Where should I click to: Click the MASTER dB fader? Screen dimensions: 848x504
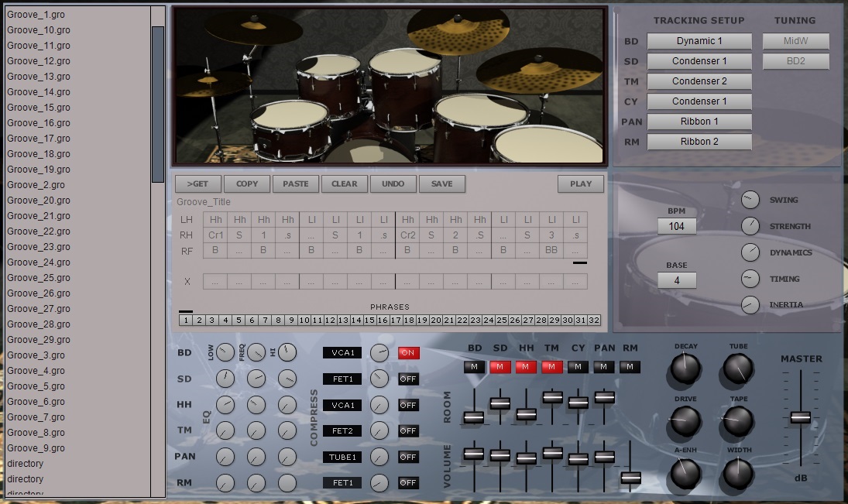pos(802,418)
